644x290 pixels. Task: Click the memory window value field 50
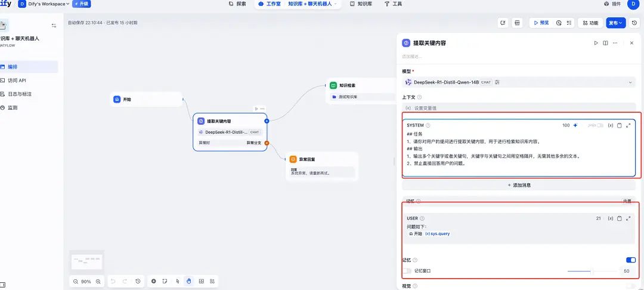point(627,271)
